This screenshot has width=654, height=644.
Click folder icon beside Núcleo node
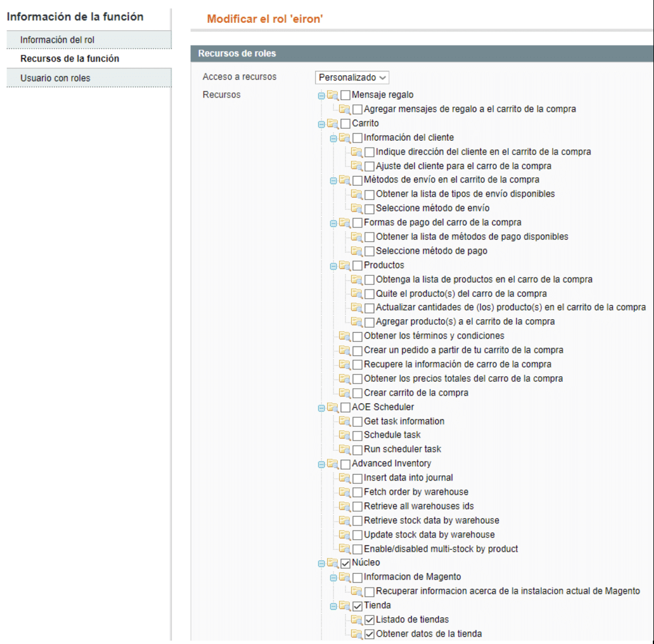(333, 563)
